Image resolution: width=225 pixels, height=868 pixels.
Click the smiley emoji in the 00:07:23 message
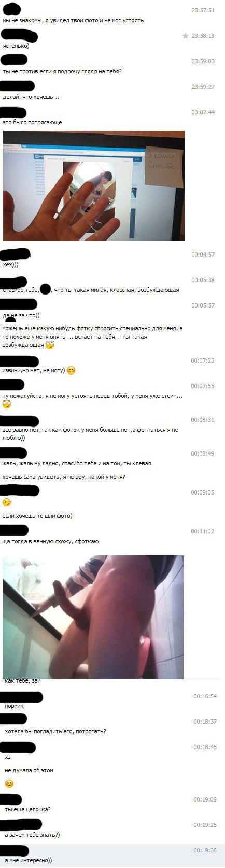coord(71,370)
